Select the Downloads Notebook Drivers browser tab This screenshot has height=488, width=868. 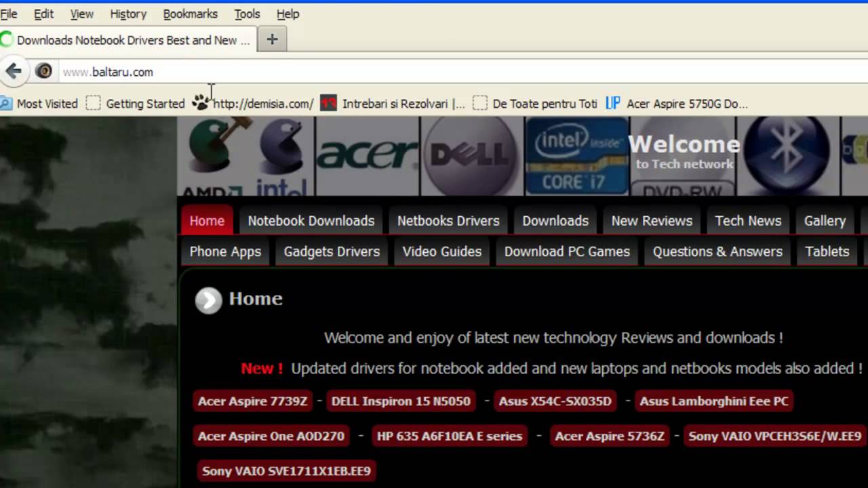[128, 40]
